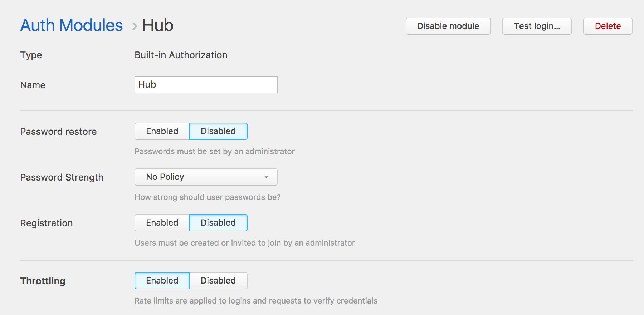The width and height of the screenshot is (644, 315).
Task: Select Disabled for Registration
Action: [218, 223]
